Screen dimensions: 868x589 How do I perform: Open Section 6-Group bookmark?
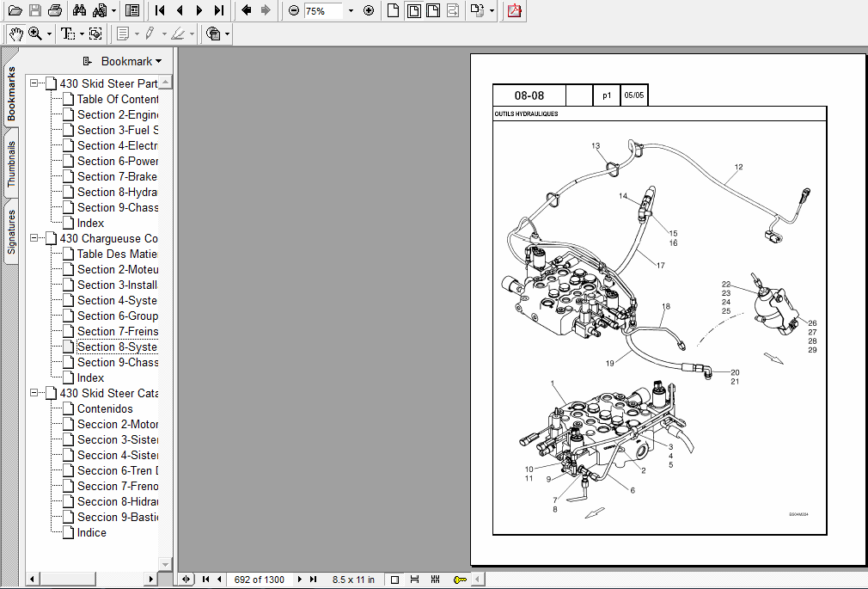118,316
